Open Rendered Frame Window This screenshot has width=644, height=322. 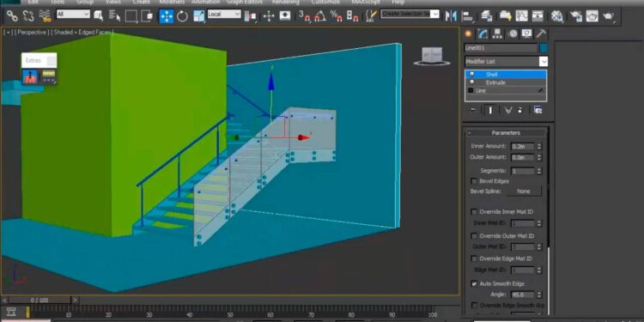[592, 15]
